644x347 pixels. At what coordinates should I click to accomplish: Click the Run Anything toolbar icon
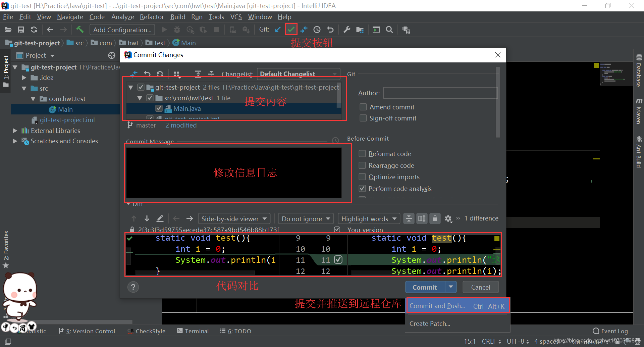pyautogui.click(x=376, y=30)
